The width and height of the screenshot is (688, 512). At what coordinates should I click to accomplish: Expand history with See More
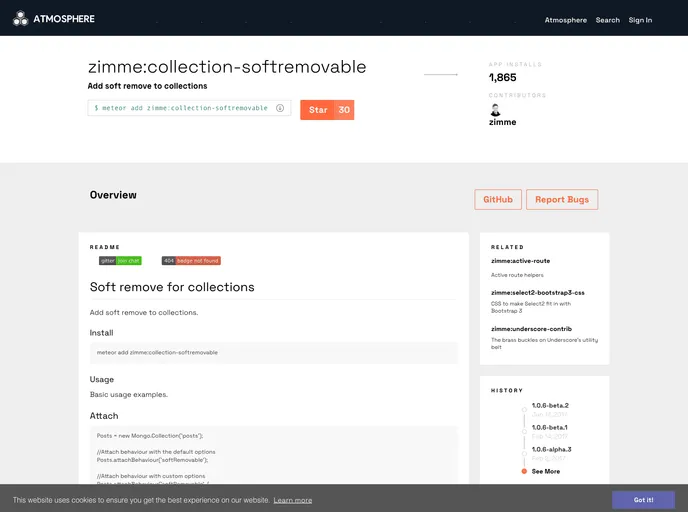pos(546,471)
